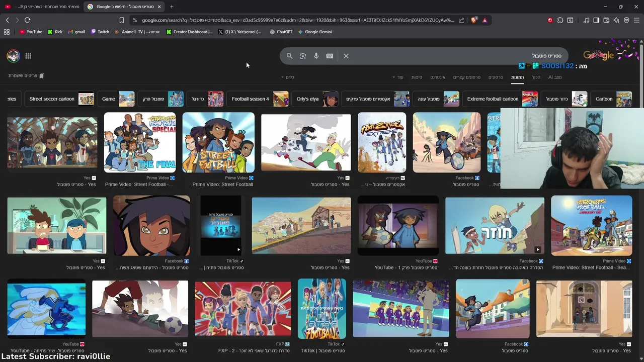
Task: Open Leo AI sparkle icon
Action: pos(616,20)
